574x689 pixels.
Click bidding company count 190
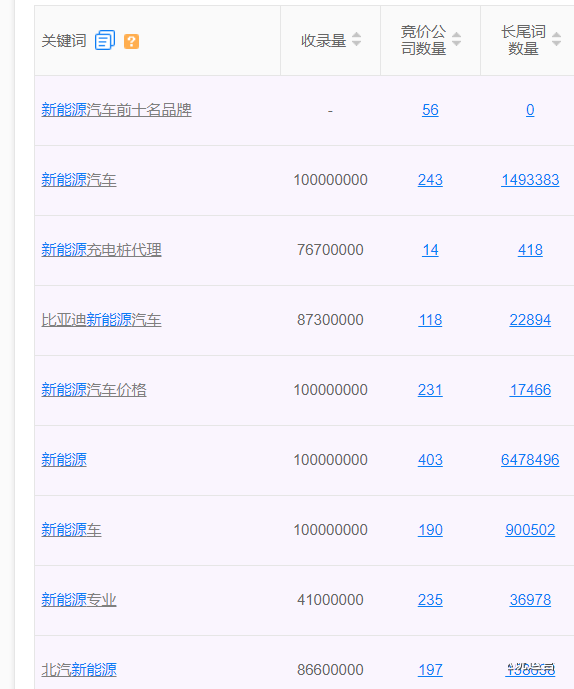tap(430, 529)
